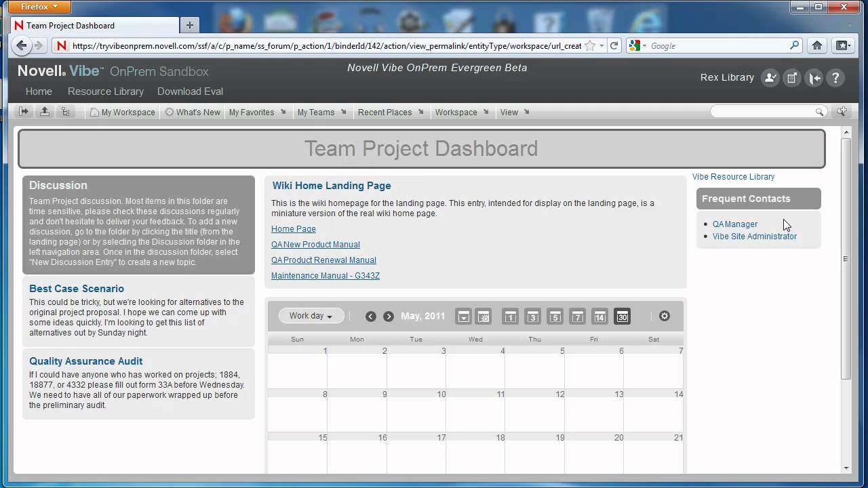Viewport: 868px width, 488px height.
Task: Open the workspace tree icon in toolbar
Action: coord(66,112)
